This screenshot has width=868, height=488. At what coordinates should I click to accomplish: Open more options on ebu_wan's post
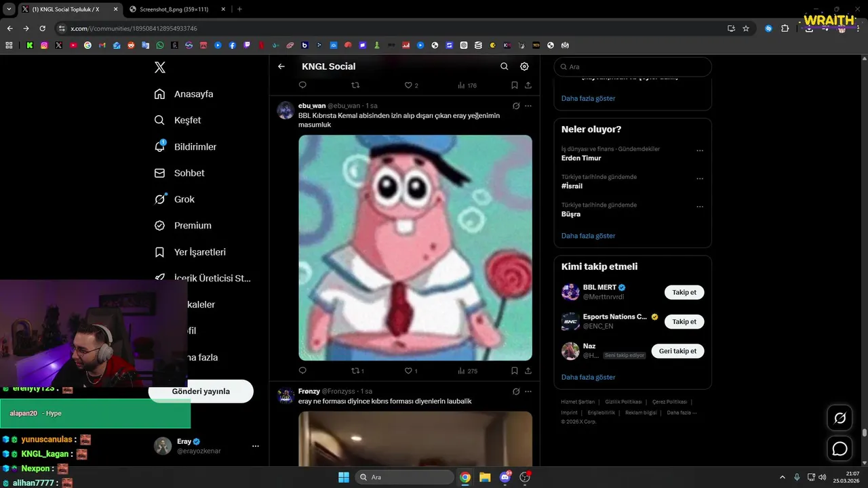click(528, 106)
